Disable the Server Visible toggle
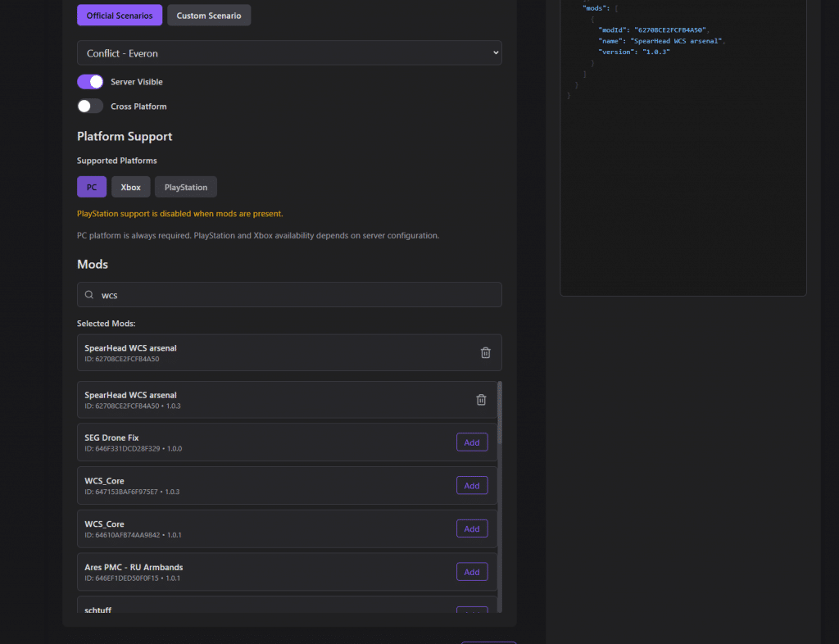 coord(90,81)
